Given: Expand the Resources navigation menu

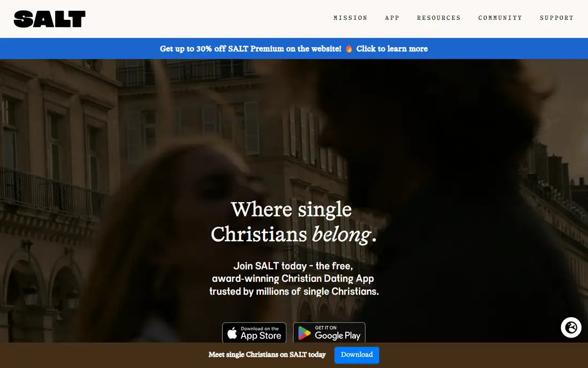Looking at the screenshot, I should point(438,18).
